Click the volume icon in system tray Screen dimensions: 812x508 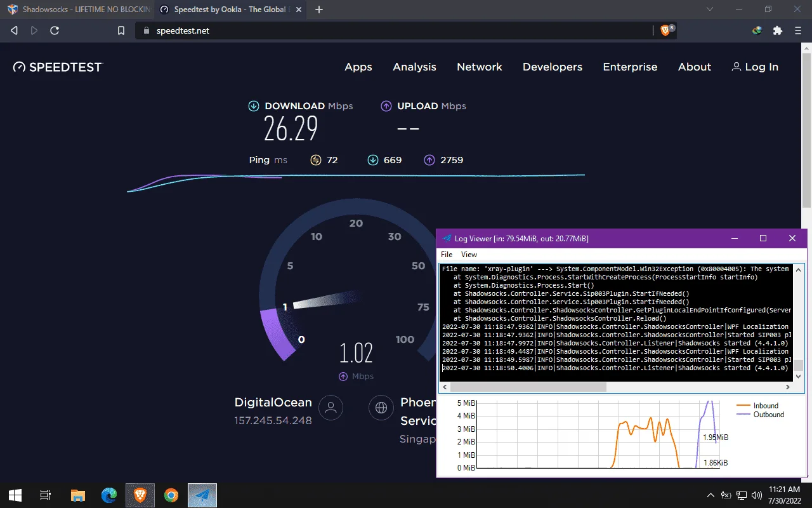(756, 495)
